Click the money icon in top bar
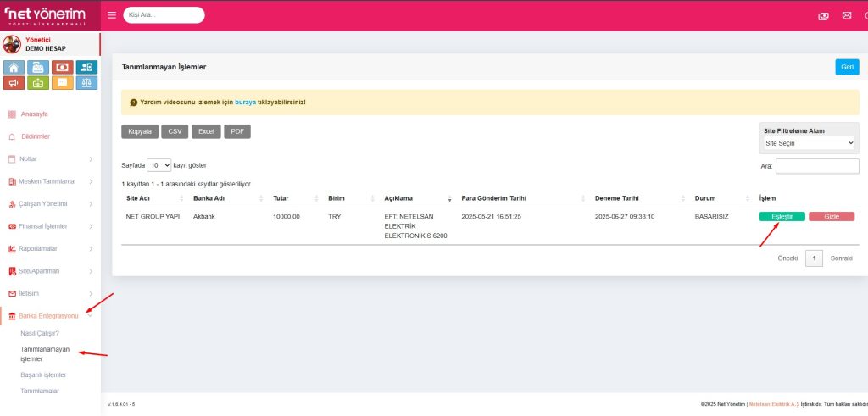868x416 pixels. tap(823, 15)
